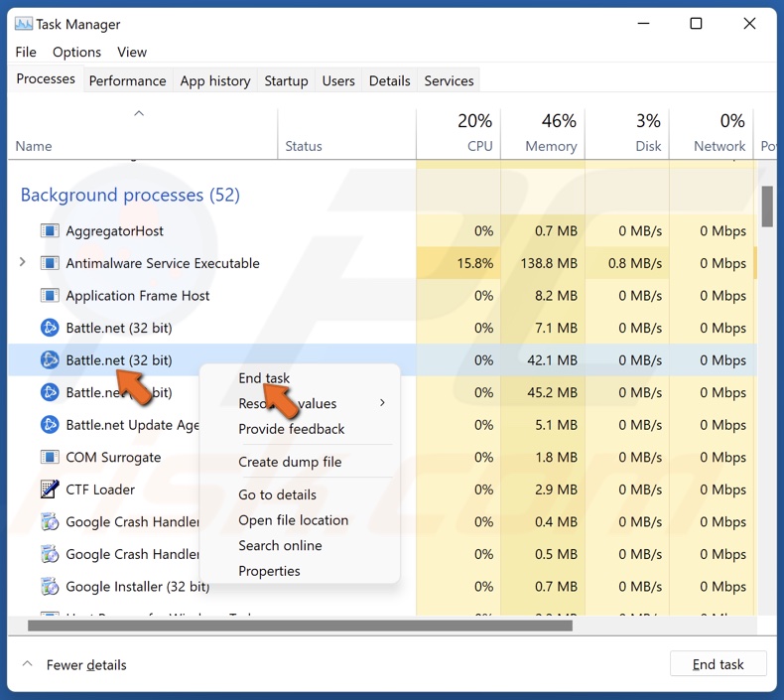Open the Options menu
The width and height of the screenshot is (784, 700).
(x=76, y=52)
